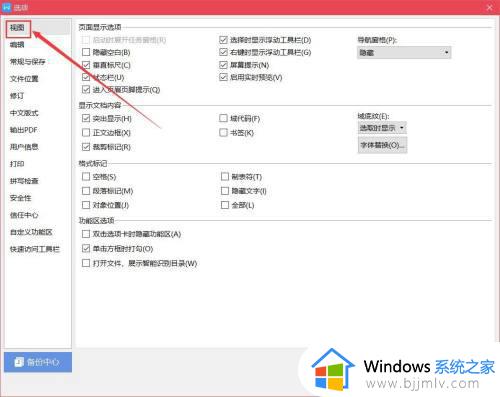The height and width of the screenshot is (397, 500).
Task: Open 中文版式 settings
Action: tap(24, 113)
